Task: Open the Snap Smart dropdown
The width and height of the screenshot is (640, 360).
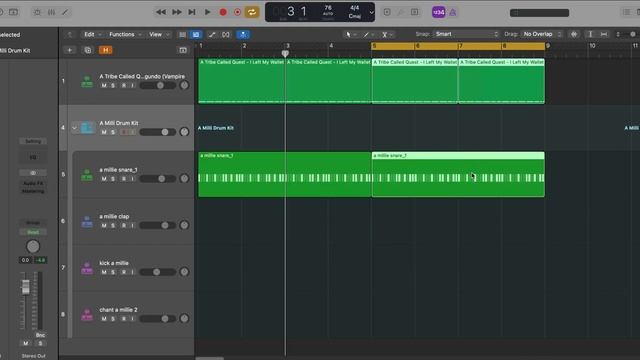Action: click(466, 34)
